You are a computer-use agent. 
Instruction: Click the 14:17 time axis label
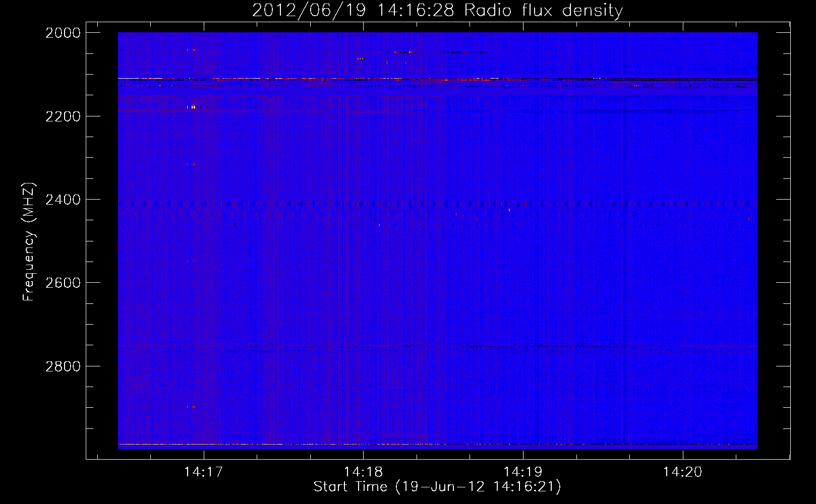click(203, 472)
